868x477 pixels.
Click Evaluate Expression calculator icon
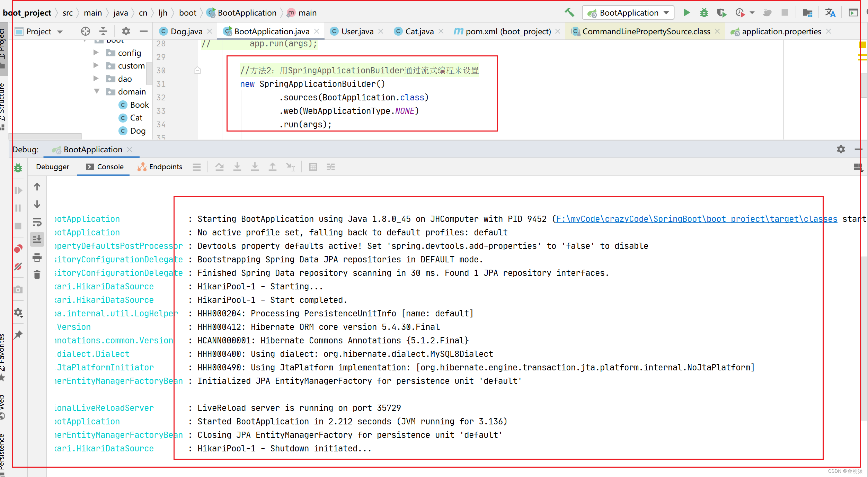tap(313, 167)
